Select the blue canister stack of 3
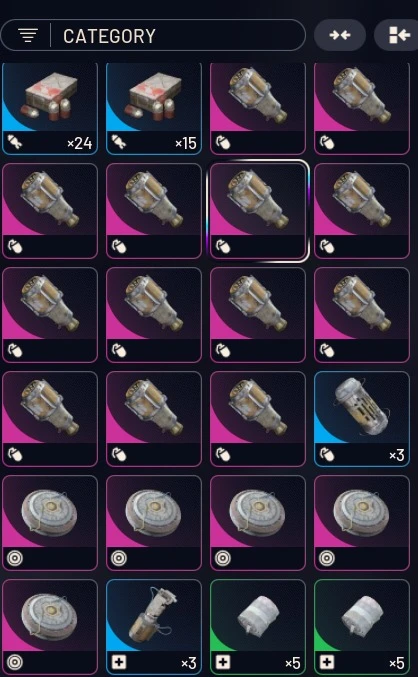Viewport: 418px width, 677px height. pos(362,419)
